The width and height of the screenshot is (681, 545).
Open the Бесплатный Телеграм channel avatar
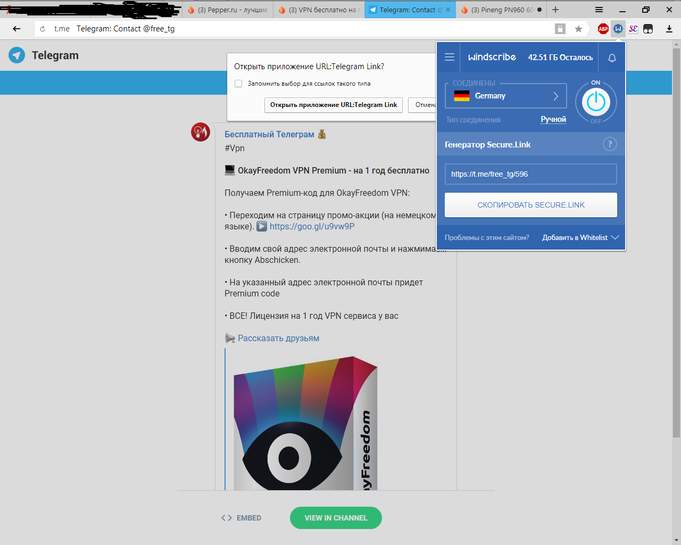(200, 132)
